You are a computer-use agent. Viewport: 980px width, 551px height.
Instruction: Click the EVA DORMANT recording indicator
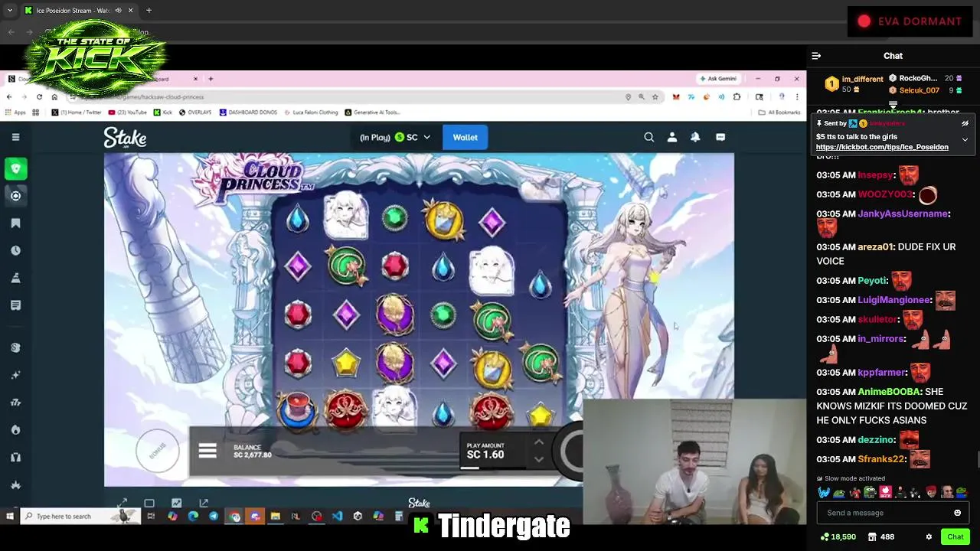[910, 21]
